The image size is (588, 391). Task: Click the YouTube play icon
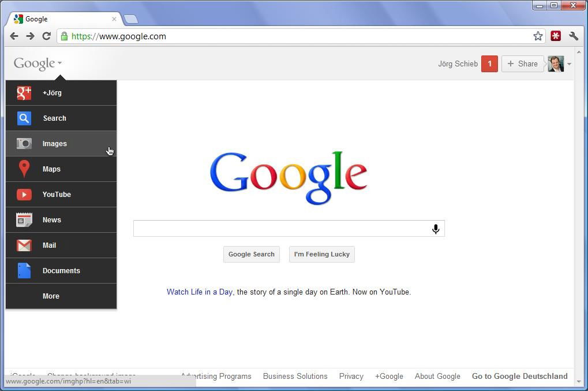coord(24,195)
